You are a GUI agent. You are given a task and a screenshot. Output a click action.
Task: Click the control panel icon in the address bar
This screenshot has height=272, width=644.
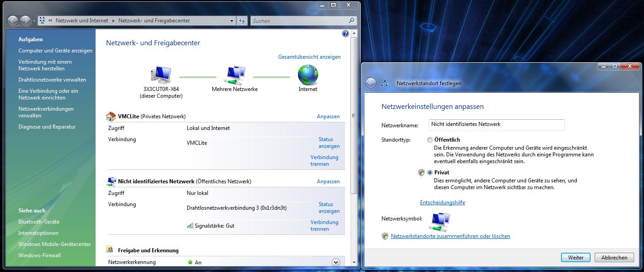click(42, 21)
